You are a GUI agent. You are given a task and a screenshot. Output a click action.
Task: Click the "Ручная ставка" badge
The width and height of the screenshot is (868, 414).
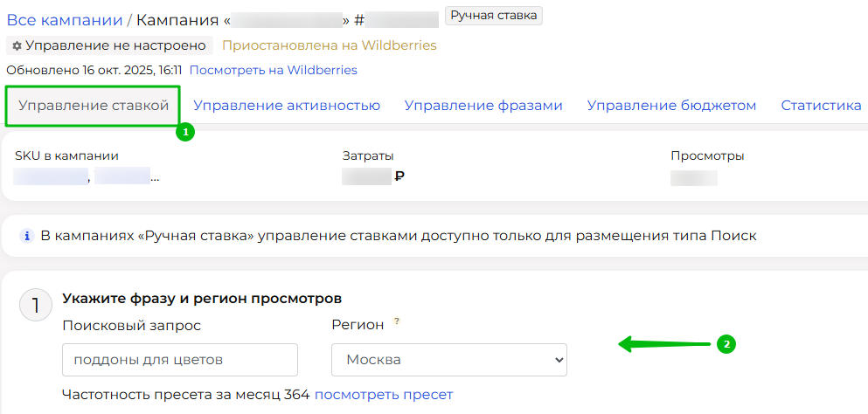click(494, 15)
